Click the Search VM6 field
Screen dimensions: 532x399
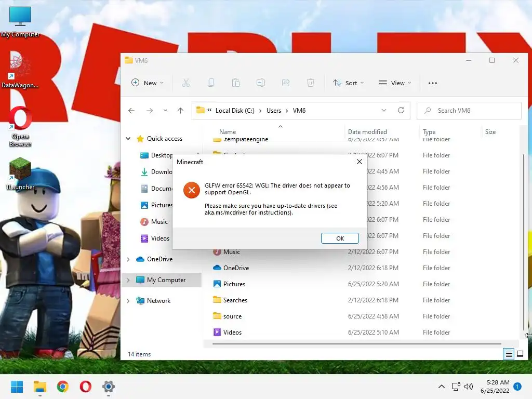469,111
